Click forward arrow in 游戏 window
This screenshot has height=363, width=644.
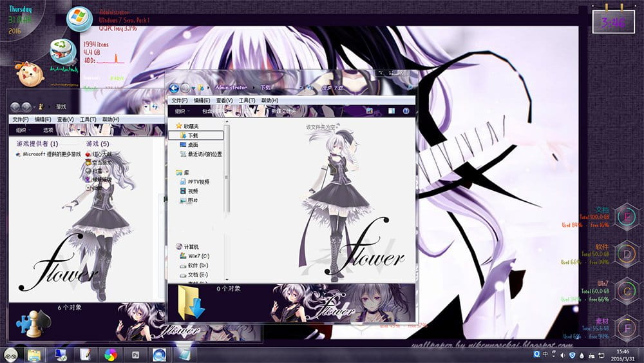26,107
